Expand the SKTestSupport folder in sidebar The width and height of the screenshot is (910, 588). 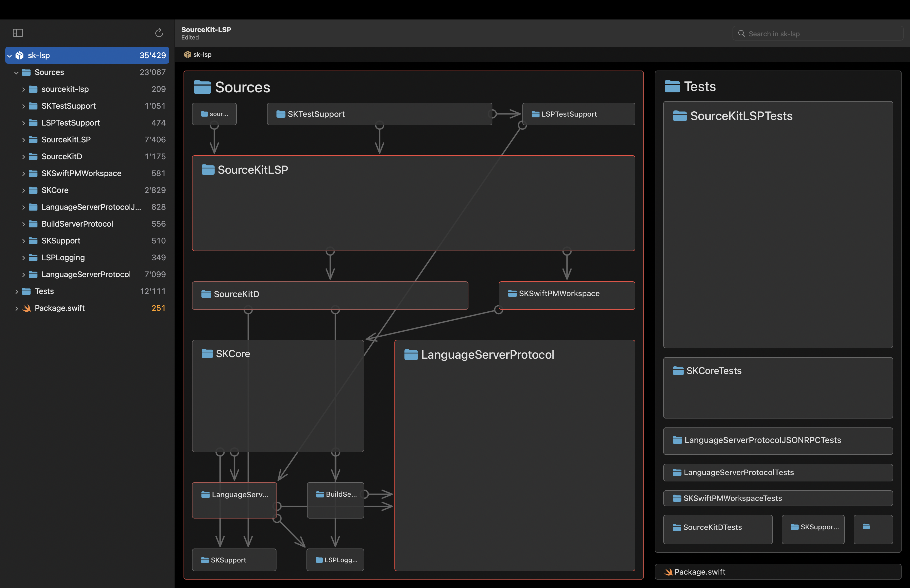(23, 106)
